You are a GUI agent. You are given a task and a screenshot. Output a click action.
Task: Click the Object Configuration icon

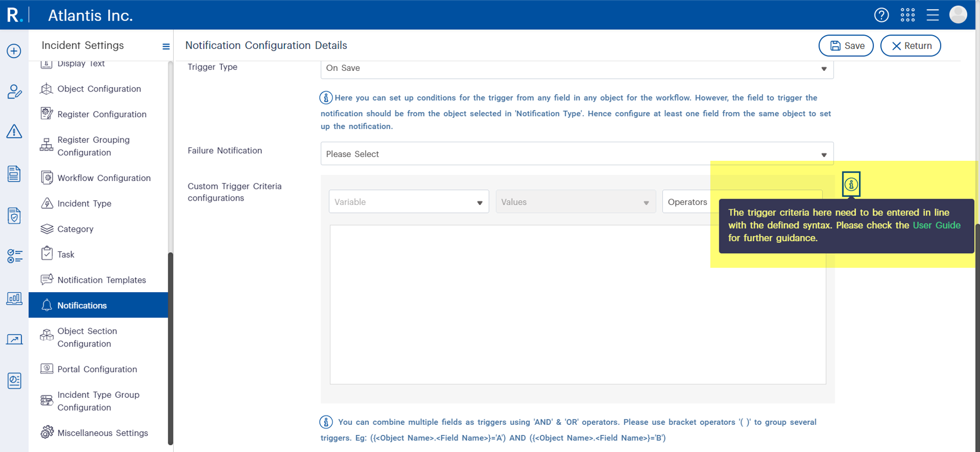(x=47, y=89)
